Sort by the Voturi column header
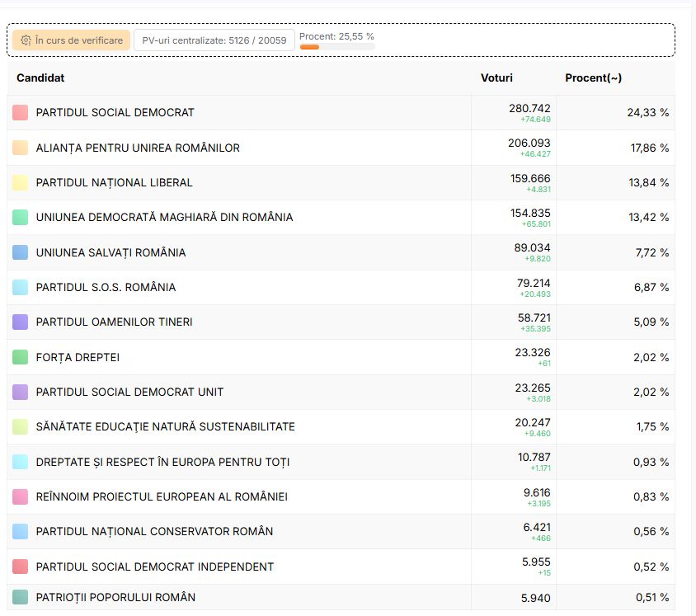 [x=496, y=78]
